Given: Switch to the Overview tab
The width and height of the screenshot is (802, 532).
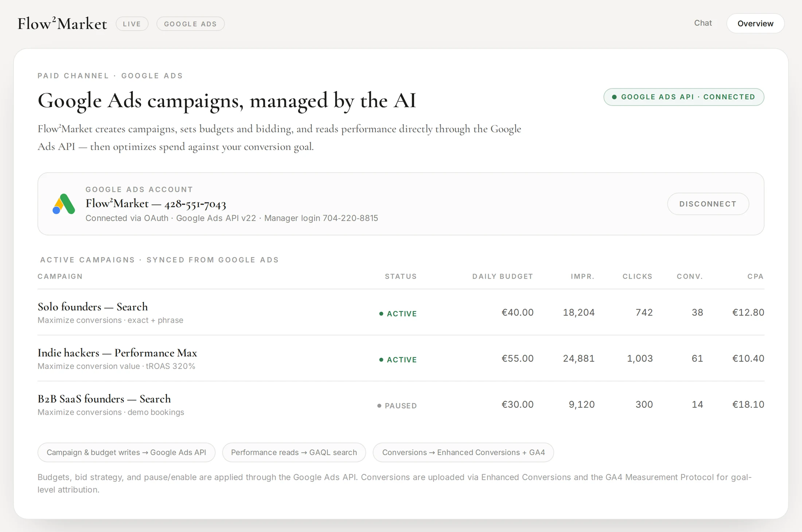Looking at the screenshot, I should [755, 23].
